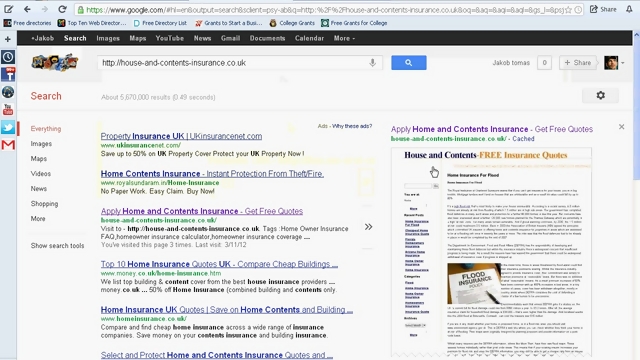
Task: Open the +Jakob menu item
Action: coord(42,38)
